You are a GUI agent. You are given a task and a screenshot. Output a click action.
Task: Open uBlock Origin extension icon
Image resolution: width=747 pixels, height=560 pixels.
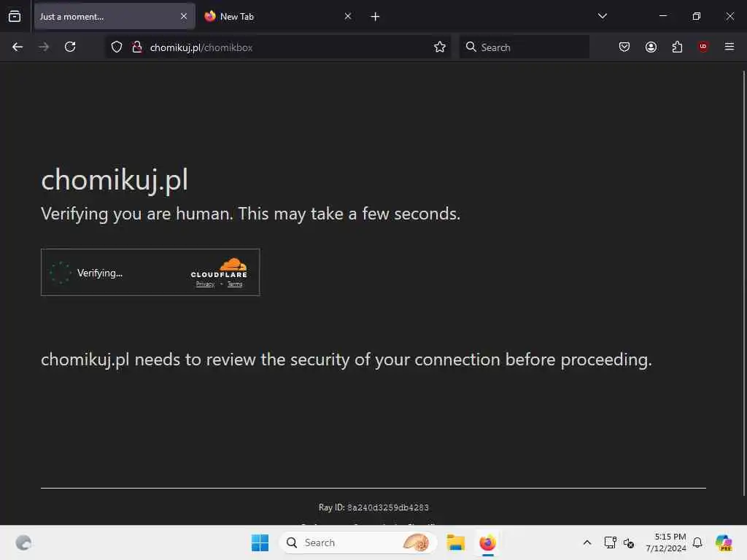pyautogui.click(x=703, y=47)
